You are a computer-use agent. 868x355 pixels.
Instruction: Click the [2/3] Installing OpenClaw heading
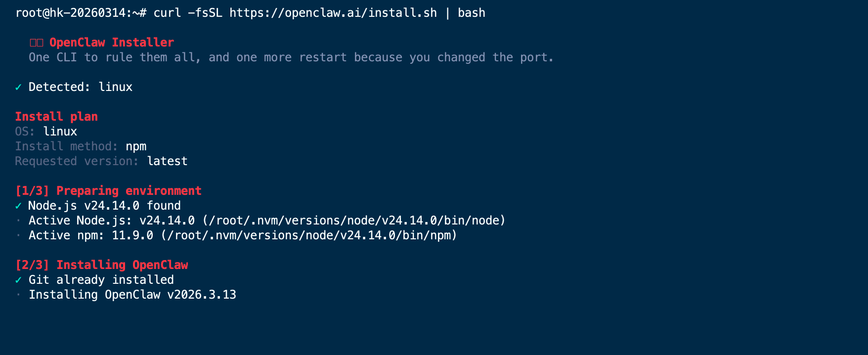[101, 265]
